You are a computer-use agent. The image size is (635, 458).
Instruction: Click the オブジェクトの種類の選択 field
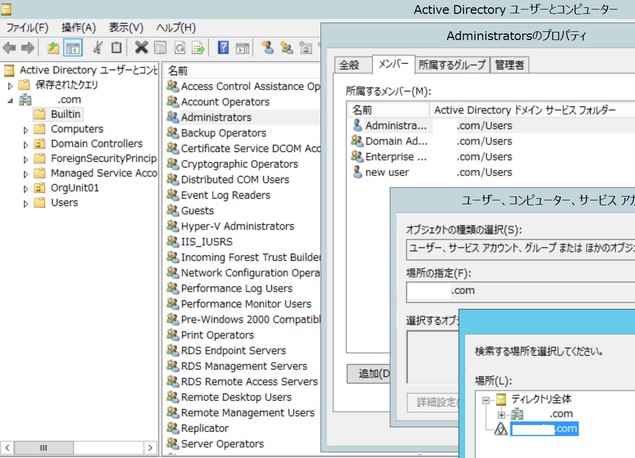520,248
